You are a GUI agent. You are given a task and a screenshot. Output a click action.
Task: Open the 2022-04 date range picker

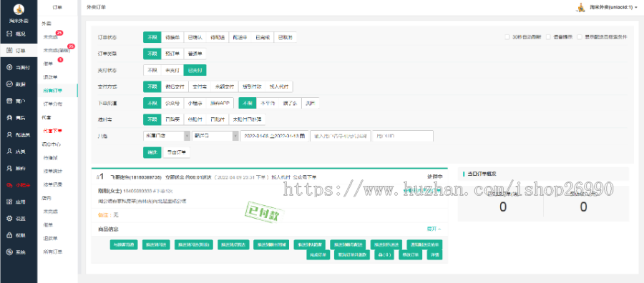click(274, 136)
